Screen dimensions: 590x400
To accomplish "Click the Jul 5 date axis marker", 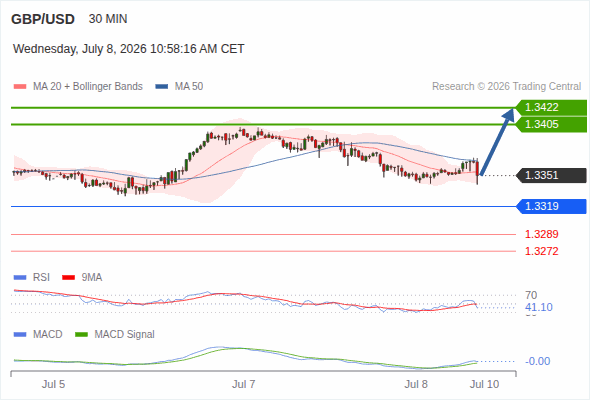I will (x=53, y=384).
